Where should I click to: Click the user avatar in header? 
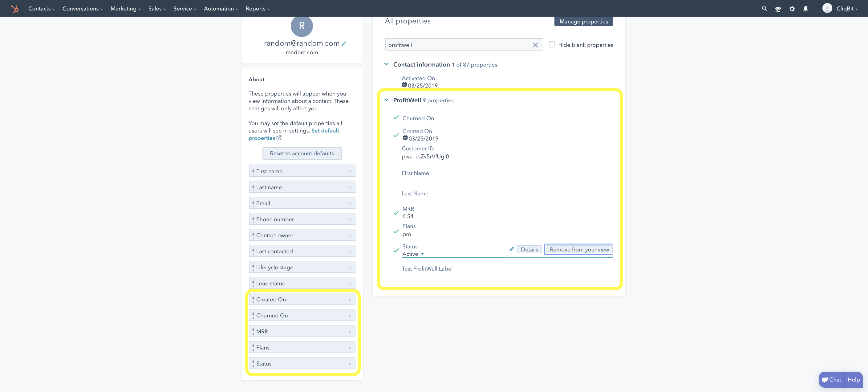pos(827,8)
